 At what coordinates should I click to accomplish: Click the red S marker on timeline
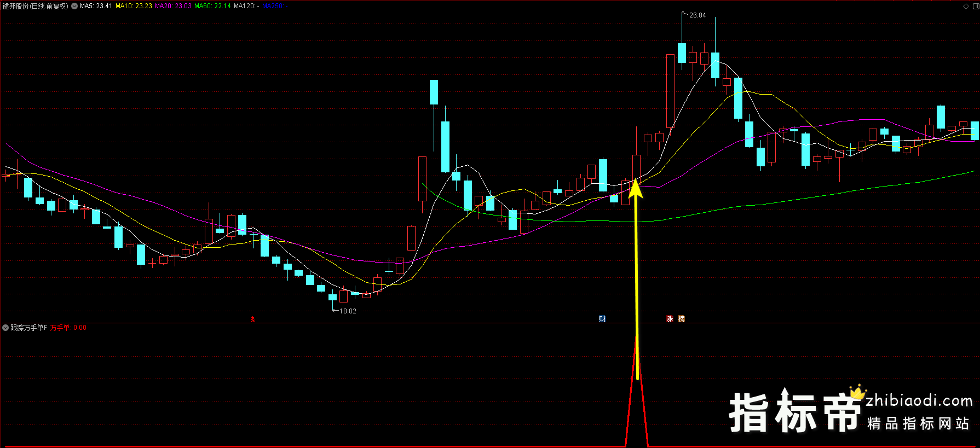pyautogui.click(x=252, y=319)
